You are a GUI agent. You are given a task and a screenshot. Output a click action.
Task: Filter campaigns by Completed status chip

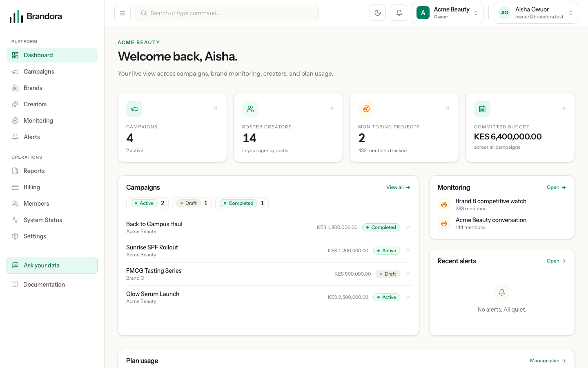point(242,203)
